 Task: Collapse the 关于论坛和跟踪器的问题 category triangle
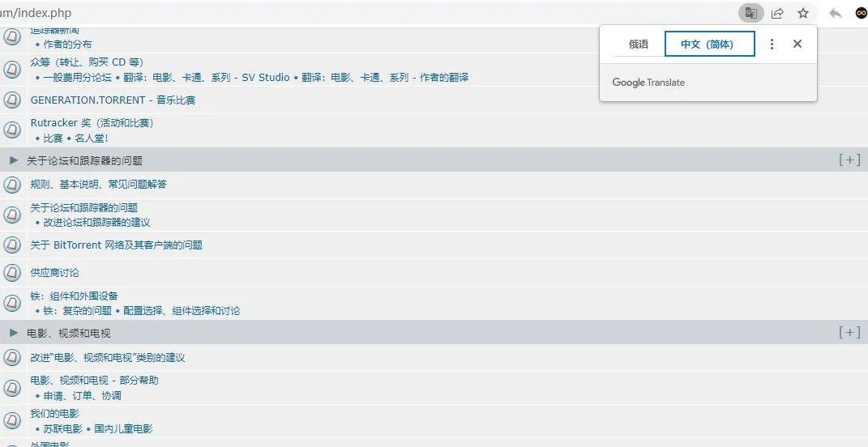click(x=13, y=160)
